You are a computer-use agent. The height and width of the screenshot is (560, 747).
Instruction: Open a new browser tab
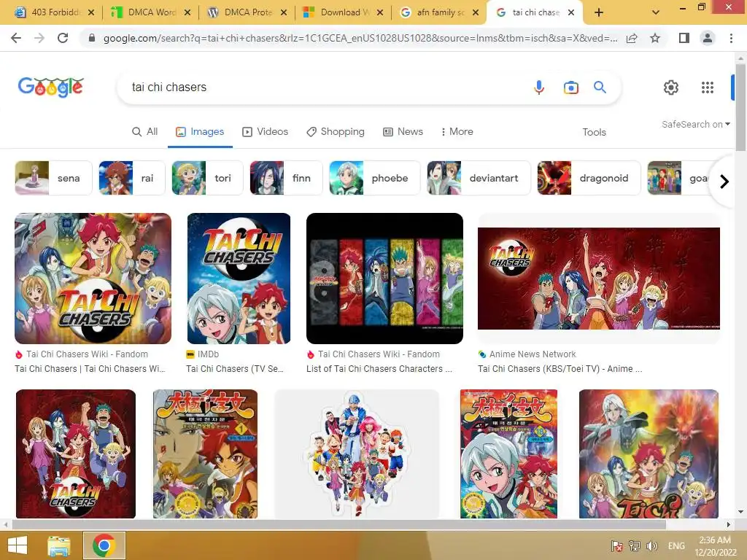[599, 12]
